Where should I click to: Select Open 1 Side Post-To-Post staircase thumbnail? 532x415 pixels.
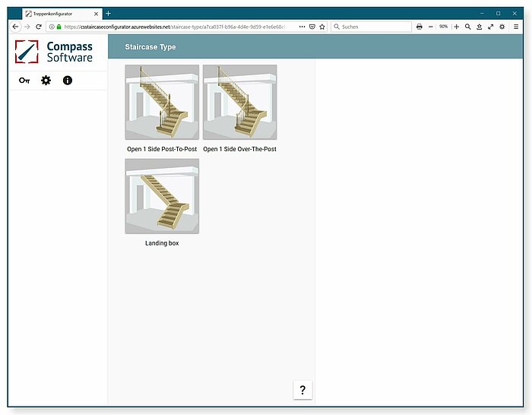(x=162, y=102)
